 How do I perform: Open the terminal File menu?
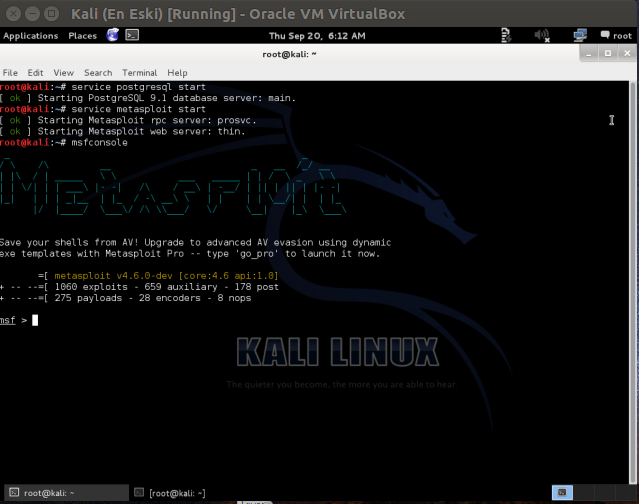10,73
